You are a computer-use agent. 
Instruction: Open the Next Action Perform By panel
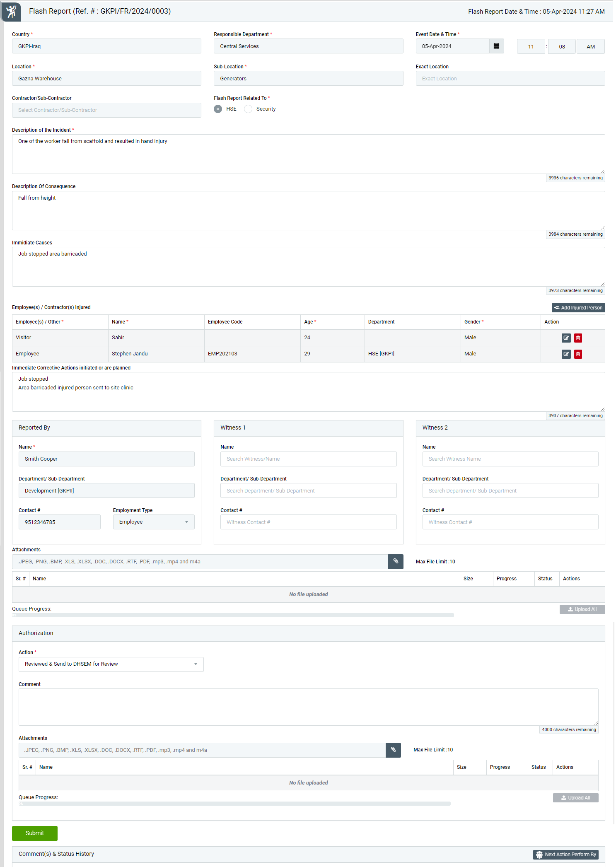tap(566, 855)
